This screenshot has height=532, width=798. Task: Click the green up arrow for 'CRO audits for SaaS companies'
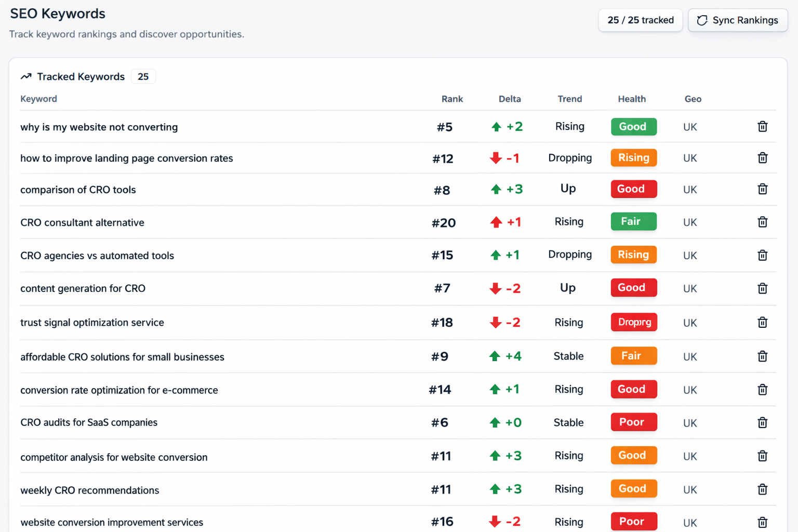click(495, 422)
